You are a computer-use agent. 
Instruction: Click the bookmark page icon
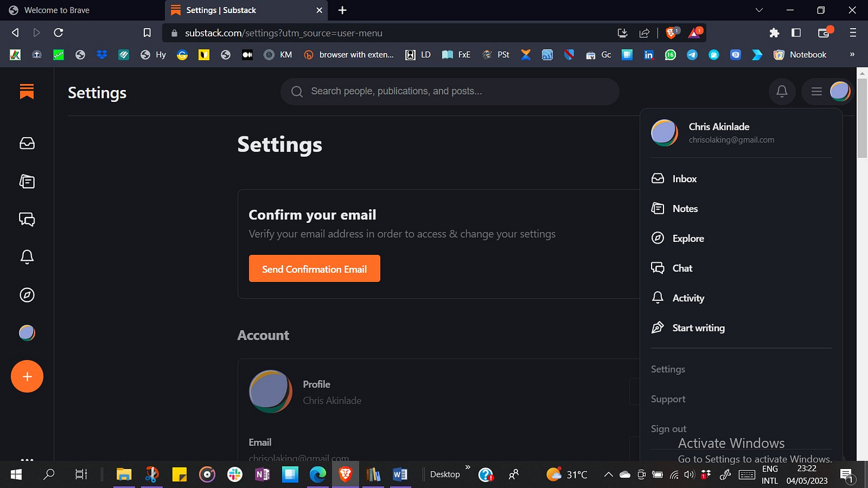(x=147, y=33)
